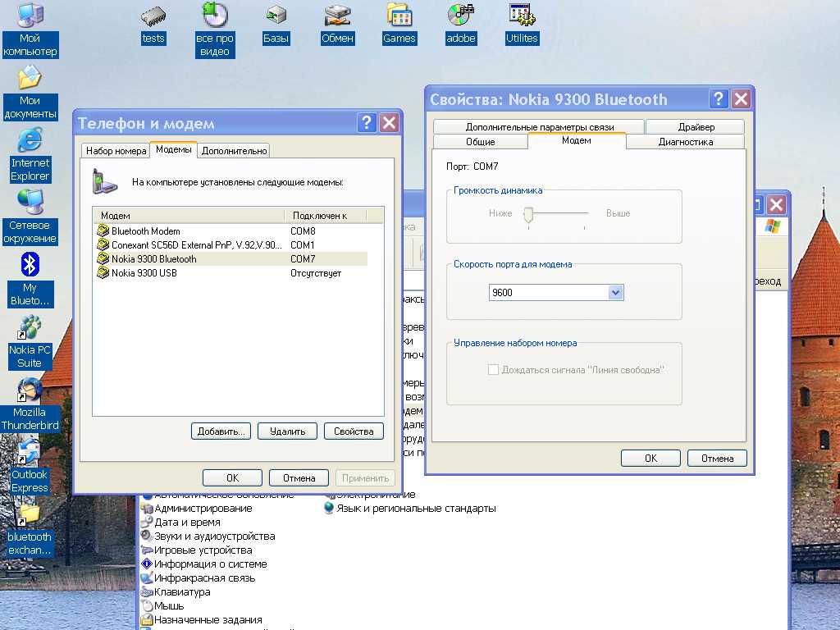Switch to the Набор номера tab
Image resolution: width=840 pixels, height=630 pixels.
coord(116,151)
